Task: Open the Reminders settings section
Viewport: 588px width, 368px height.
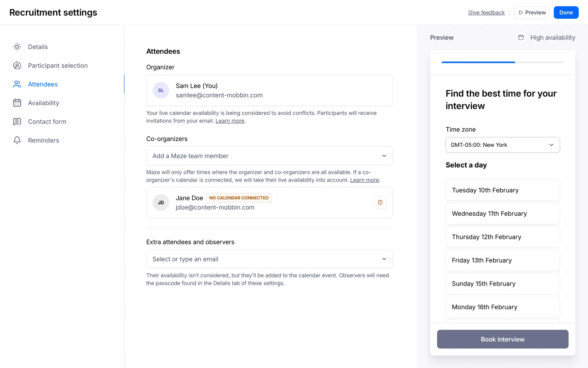Action: point(43,140)
